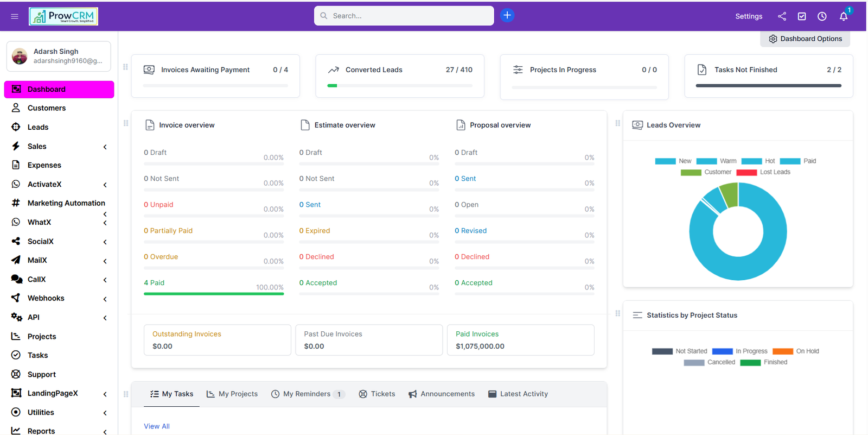Open Customers in the sidebar
The height and width of the screenshot is (435, 868).
click(59, 108)
